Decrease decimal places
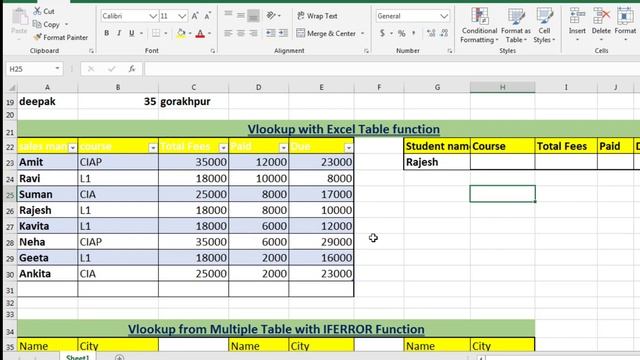Viewport: 640px width, 360px height. pos(444,33)
